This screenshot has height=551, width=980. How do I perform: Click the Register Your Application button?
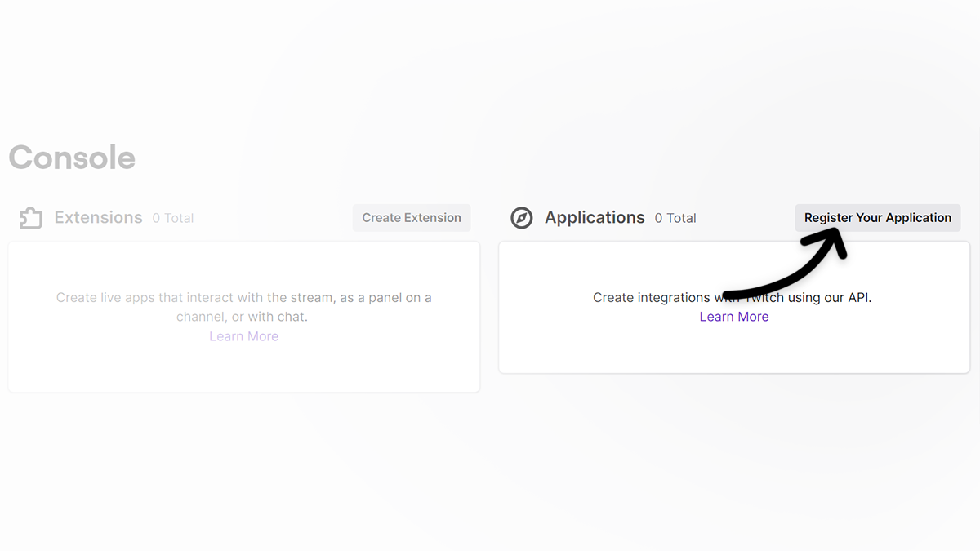[878, 218]
